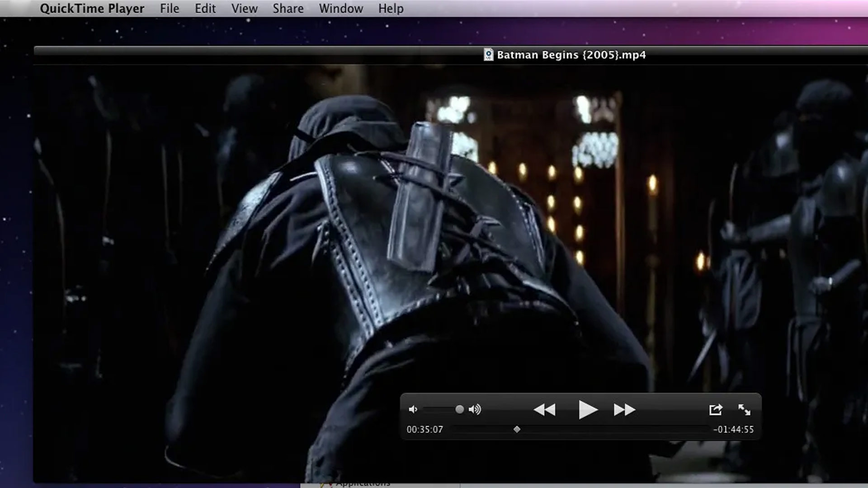Click the maximum volume speaker icon

tap(475, 409)
